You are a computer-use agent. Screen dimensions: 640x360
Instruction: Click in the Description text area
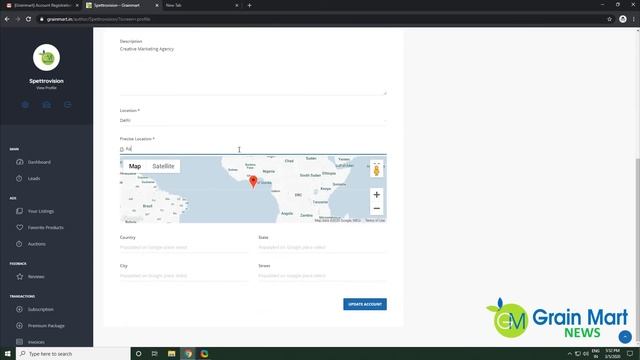[x=253, y=70]
